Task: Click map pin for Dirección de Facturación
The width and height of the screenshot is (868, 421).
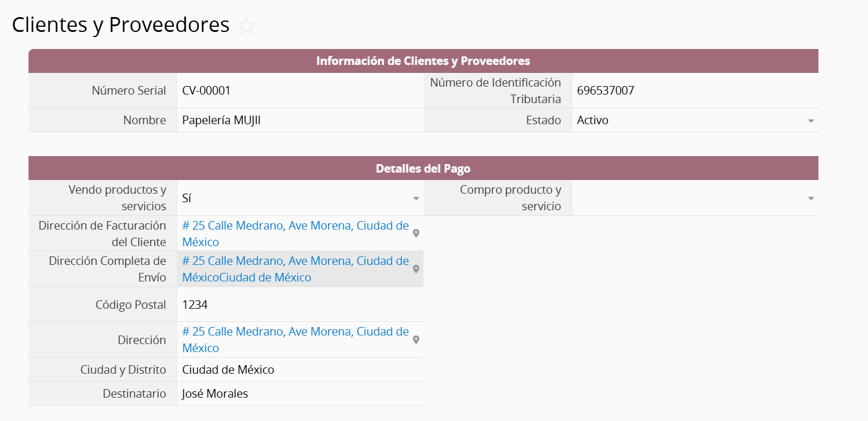Action: click(x=416, y=234)
